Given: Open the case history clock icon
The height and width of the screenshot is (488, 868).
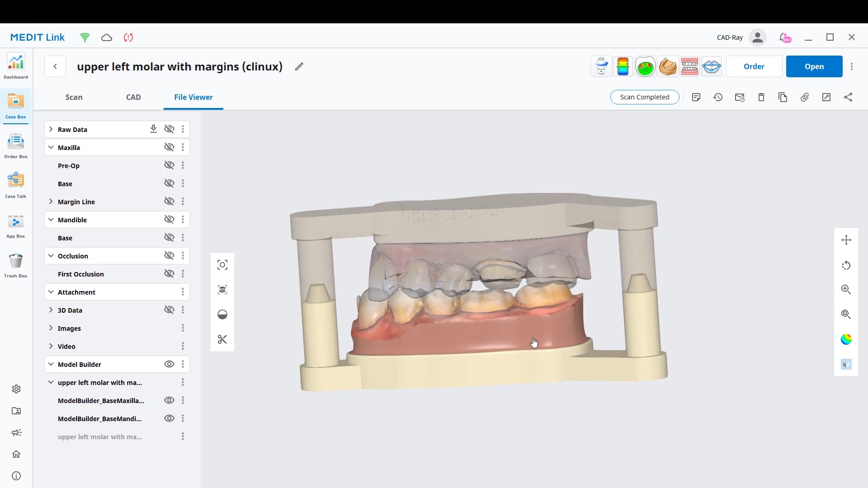Looking at the screenshot, I should click(718, 97).
